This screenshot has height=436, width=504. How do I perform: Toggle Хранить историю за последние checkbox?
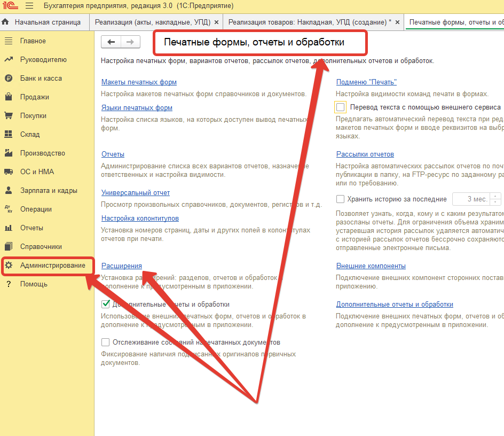(340, 199)
